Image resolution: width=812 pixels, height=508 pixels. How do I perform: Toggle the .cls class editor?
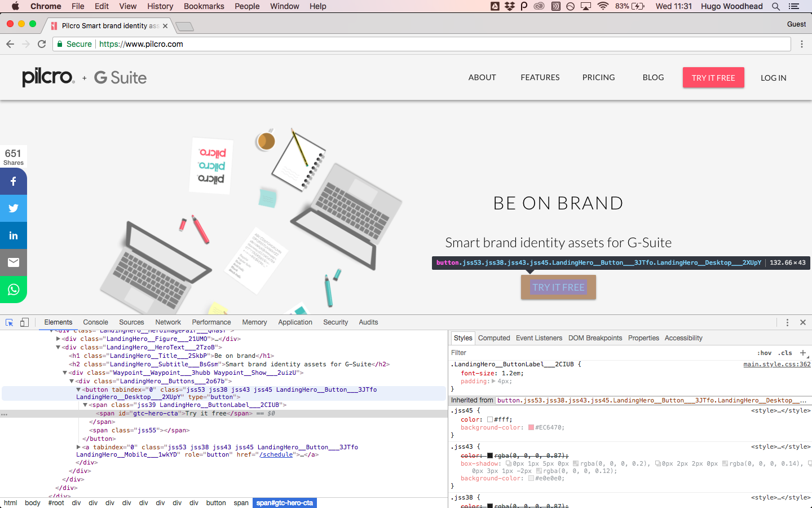(786, 353)
